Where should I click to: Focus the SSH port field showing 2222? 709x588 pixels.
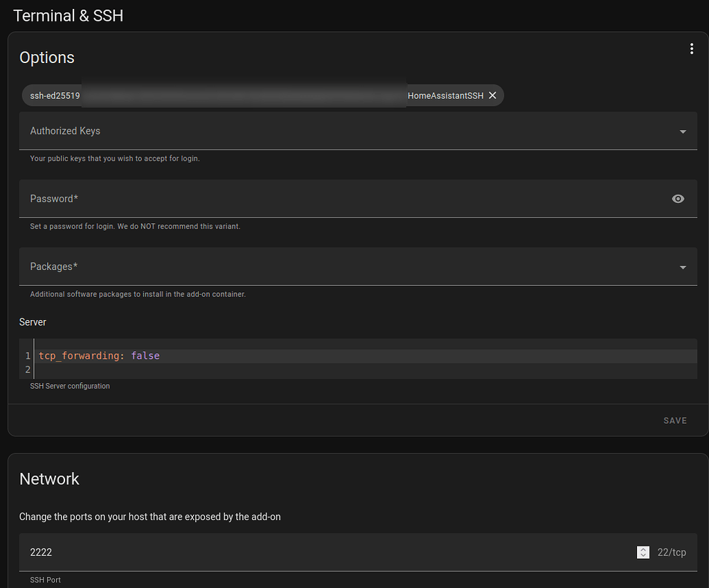[277, 552]
